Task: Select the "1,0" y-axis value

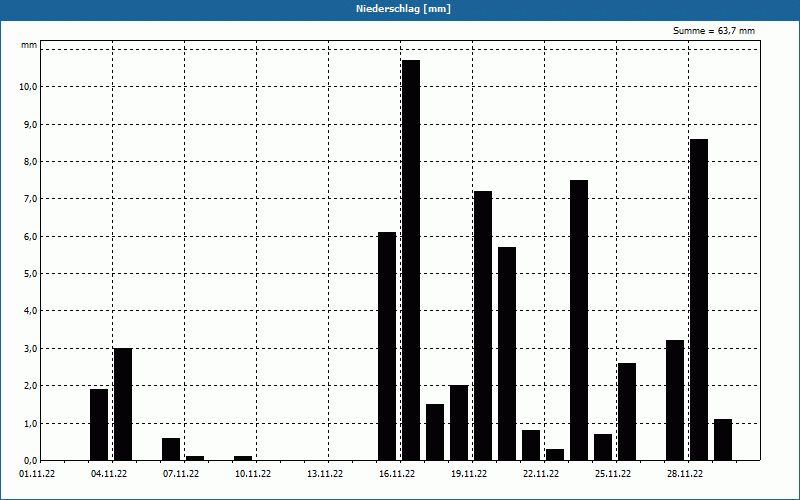Action: (30, 423)
